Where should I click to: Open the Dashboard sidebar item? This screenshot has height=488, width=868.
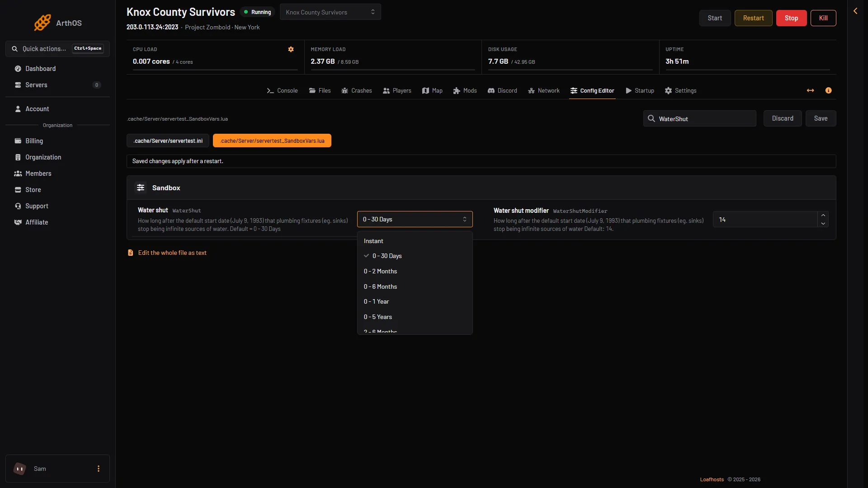click(57, 69)
